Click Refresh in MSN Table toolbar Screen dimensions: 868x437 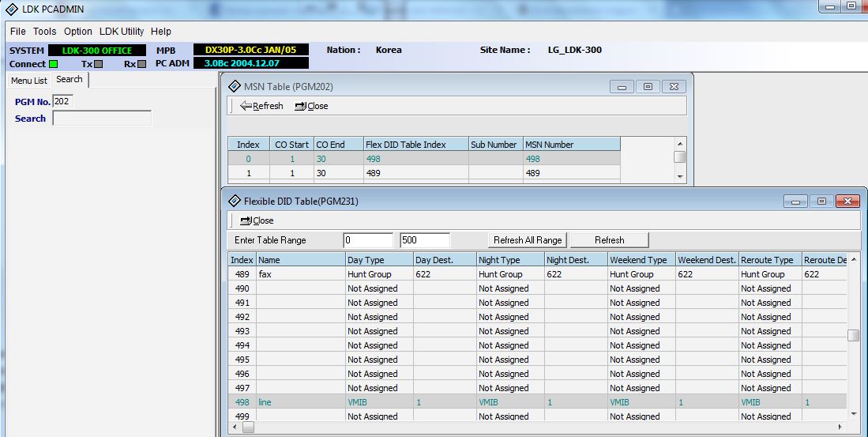coord(261,106)
